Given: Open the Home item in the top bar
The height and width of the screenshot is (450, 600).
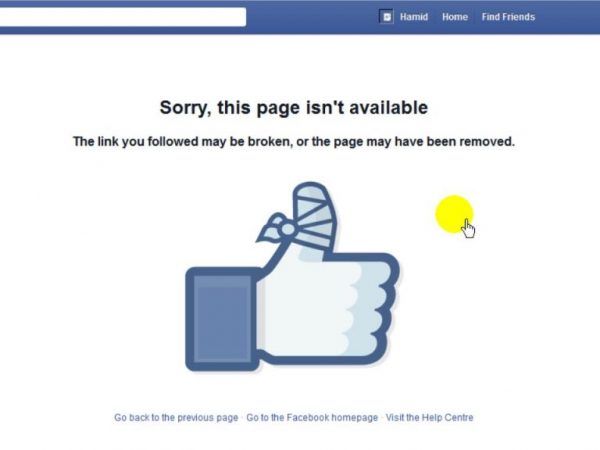Looking at the screenshot, I should pyautogui.click(x=455, y=17).
